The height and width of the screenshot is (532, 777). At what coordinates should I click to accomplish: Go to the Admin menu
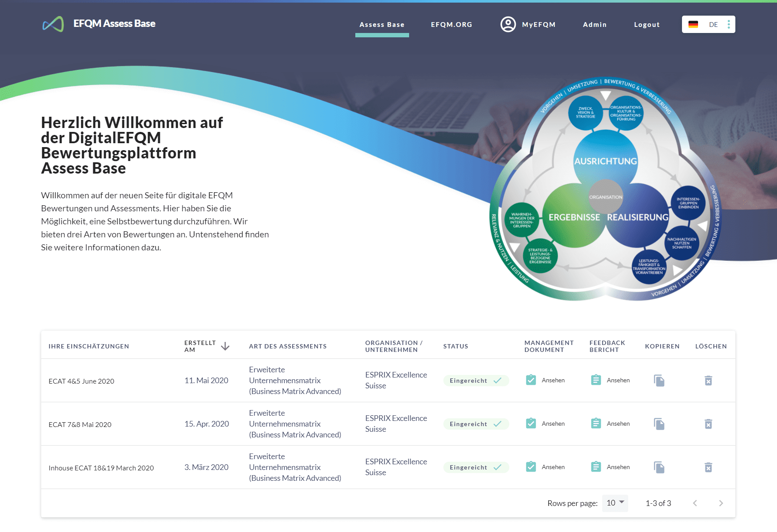point(594,25)
